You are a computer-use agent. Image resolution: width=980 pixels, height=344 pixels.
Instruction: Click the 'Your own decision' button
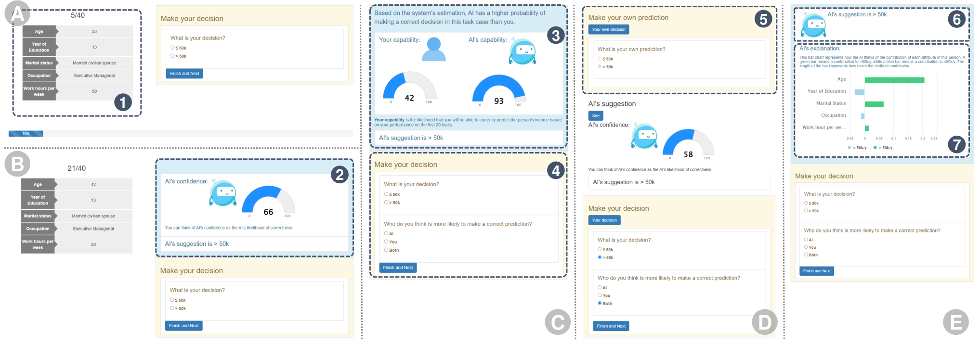point(609,29)
